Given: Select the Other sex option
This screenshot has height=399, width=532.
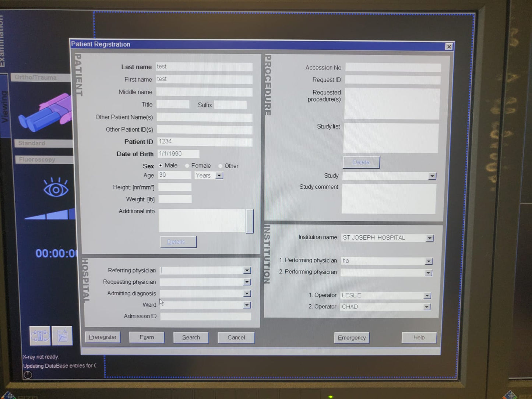Looking at the screenshot, I should coord(220,166).
